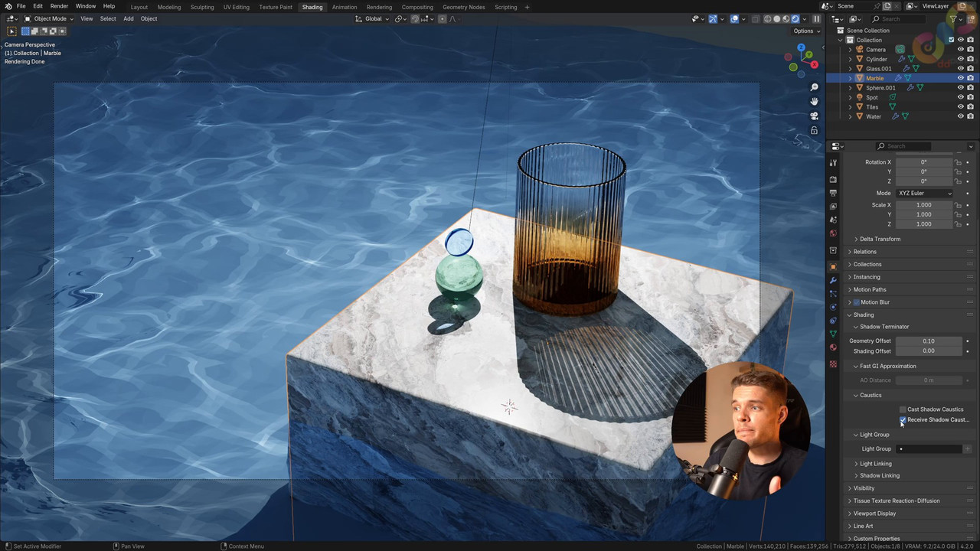This screenshot has width=980, height=551.
Task: Switch to the Geometry Nodes workspace tab
Action: click(x=463, y=7)
